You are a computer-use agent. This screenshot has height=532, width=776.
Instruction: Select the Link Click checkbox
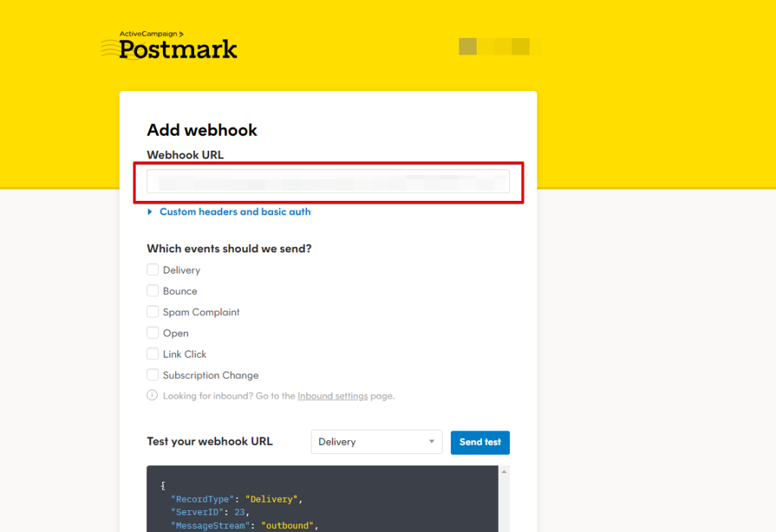[153, 354]
